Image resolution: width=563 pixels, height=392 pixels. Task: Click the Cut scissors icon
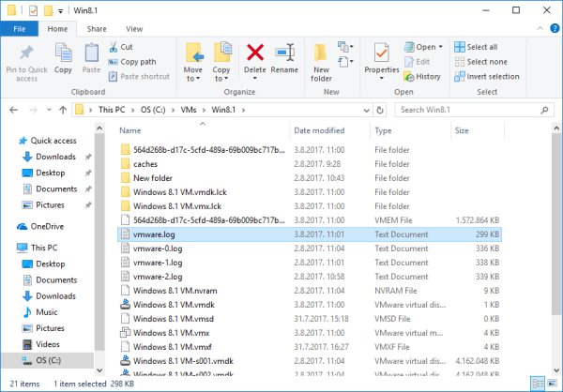pyautogui.click(x=114, y=47)
